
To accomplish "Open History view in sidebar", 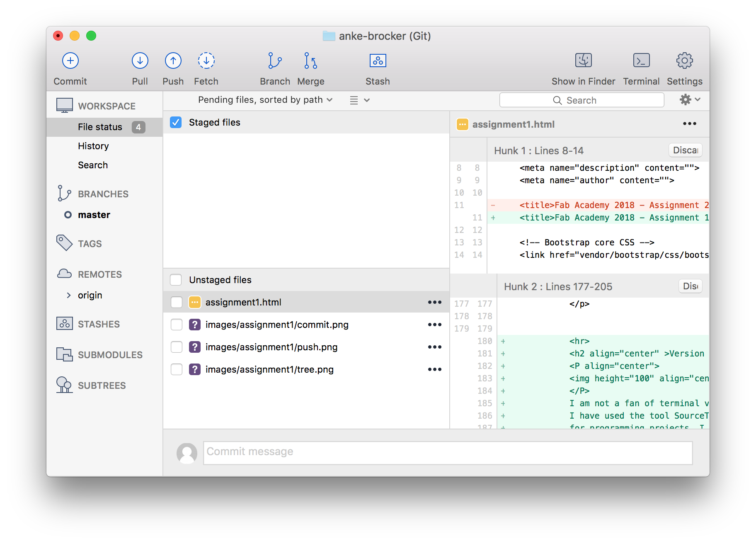I will pos(93,146).
